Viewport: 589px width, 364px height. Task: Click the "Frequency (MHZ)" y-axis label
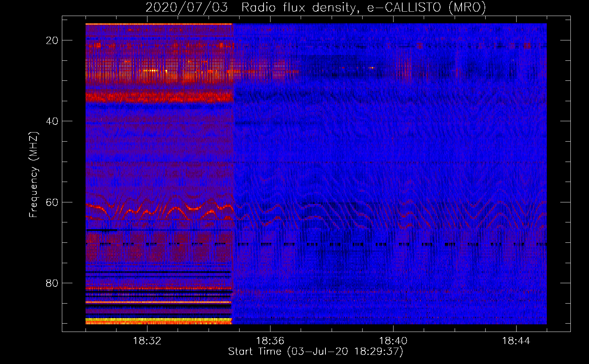coord(33,174)
